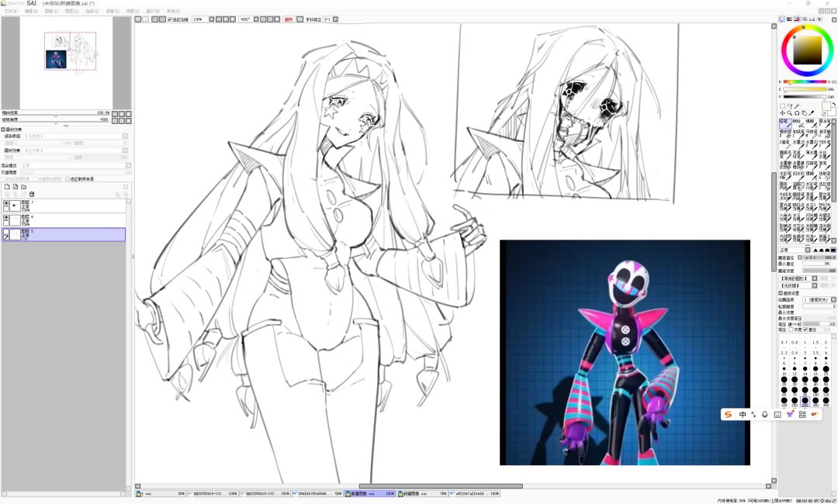Viewport: 838px width, 504px height.
Task: Toggle visibility of layer 6
Action: (x=6, y=218)
